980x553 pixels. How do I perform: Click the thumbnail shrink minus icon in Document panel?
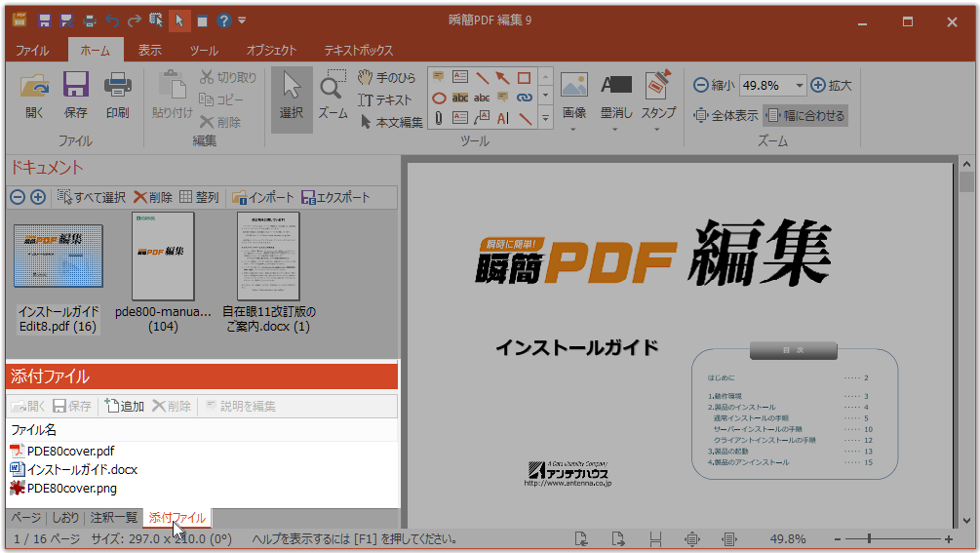tap(18, 197)
